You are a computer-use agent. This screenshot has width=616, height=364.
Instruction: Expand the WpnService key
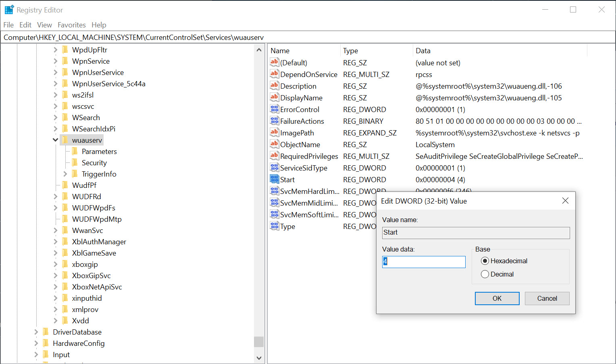point(55,61)
